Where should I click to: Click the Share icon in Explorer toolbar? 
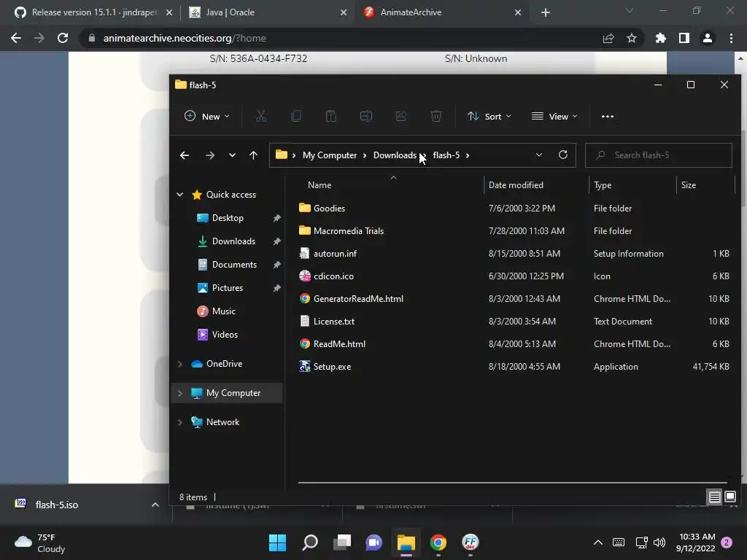pyautogui.click(x=401, y=116)
